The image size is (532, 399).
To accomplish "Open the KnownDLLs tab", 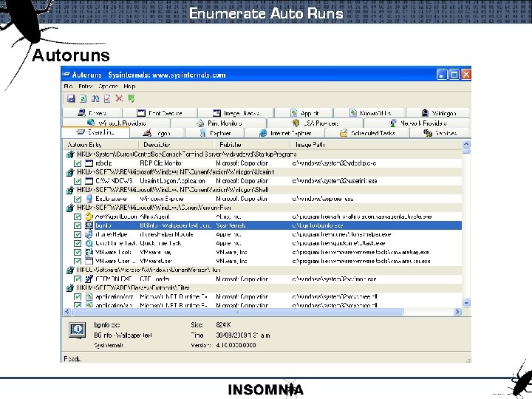I will (370, 113).
